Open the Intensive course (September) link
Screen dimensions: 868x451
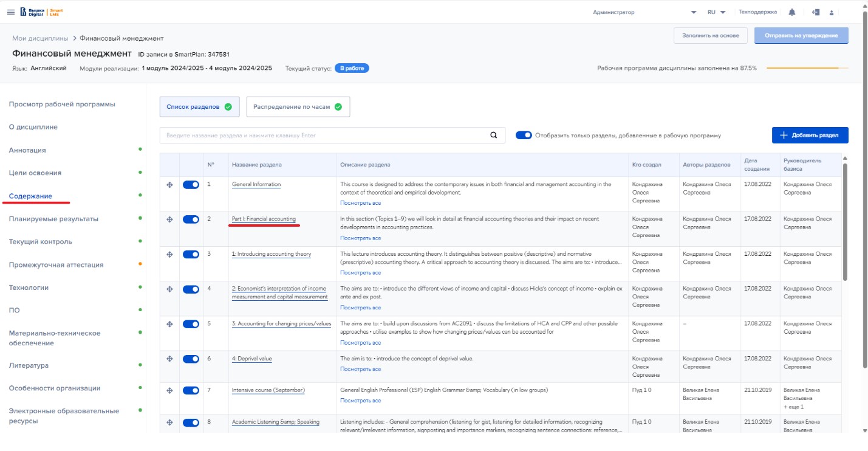click(268, 390)
